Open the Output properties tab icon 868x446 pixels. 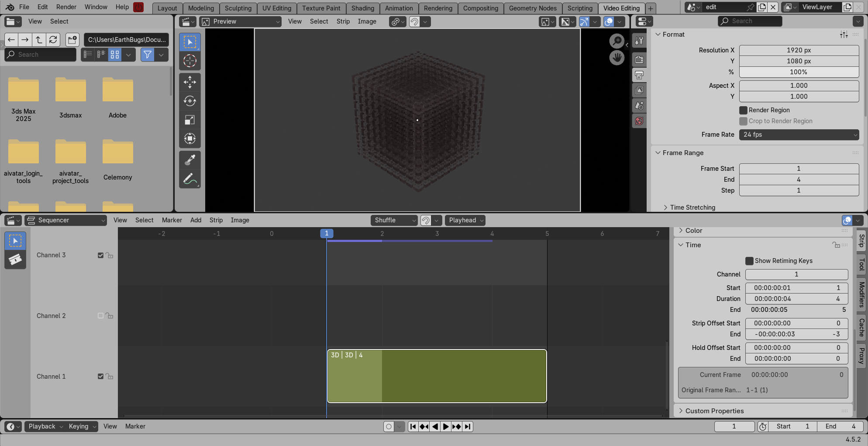(x=639, y=75)
